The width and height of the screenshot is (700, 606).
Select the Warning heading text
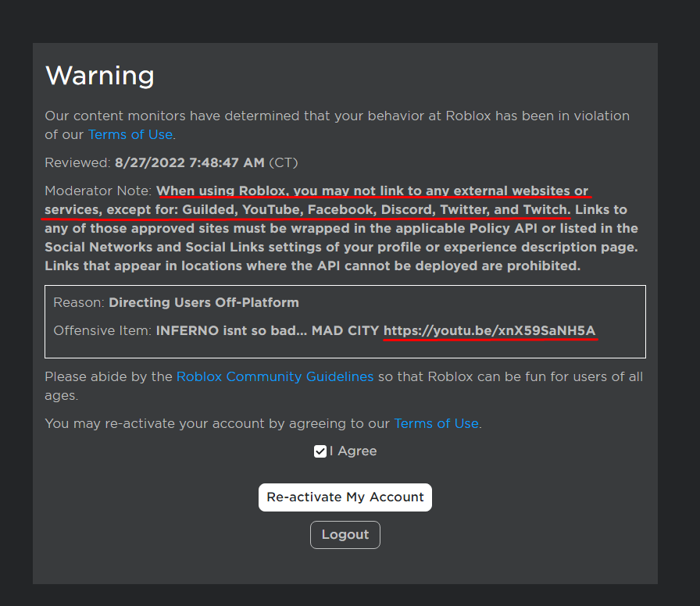coord(100,76)
